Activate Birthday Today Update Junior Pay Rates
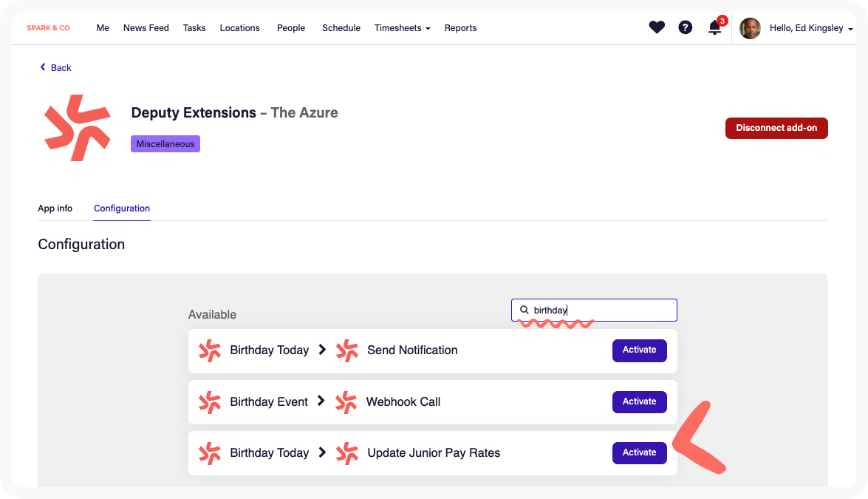The height and width of the screenshot is (499, 868). [640, 453]
